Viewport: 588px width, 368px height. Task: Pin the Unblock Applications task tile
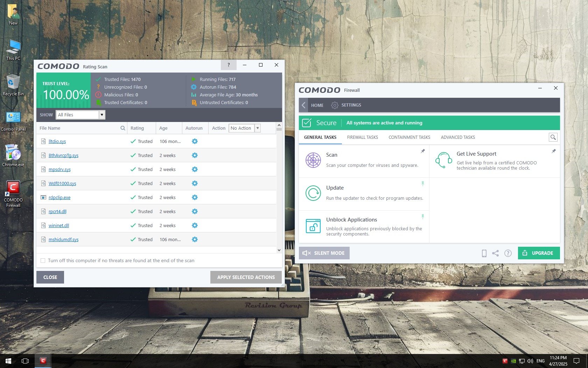click(423, 217)
